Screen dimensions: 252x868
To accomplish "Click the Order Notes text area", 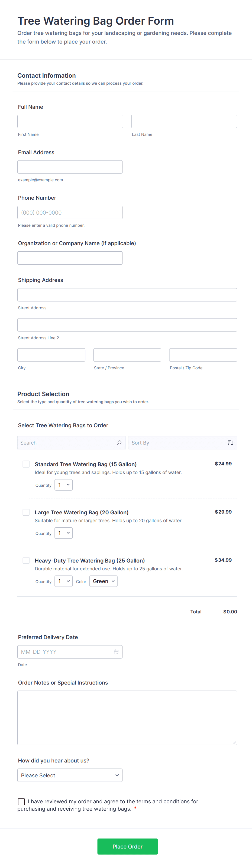I will coord(127,717).
